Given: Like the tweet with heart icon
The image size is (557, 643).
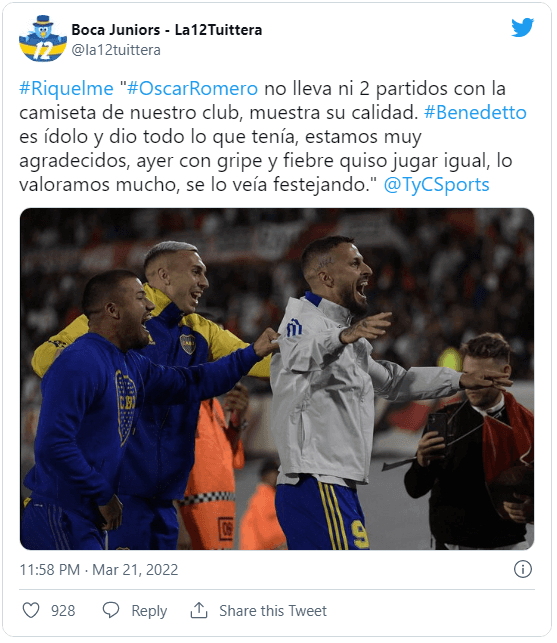Looking at the screenshot, I should pos(31,610).
